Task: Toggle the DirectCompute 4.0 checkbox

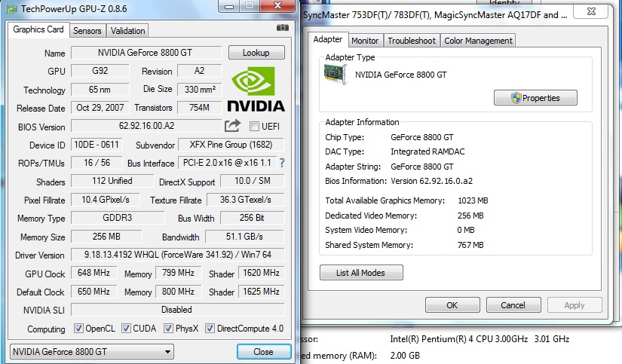Action: [210, 329]
